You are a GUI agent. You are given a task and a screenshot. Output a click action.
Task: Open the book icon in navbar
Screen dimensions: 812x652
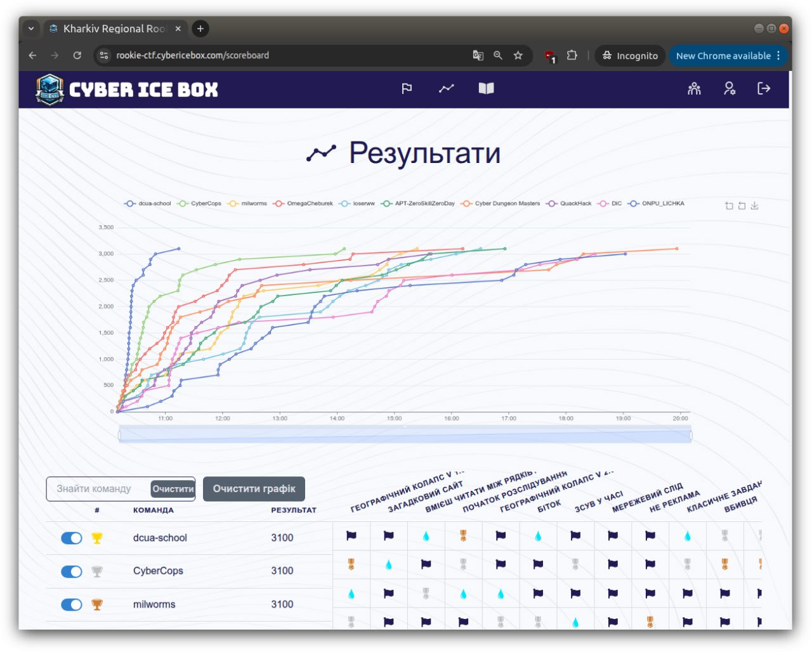tap(486, 89)
